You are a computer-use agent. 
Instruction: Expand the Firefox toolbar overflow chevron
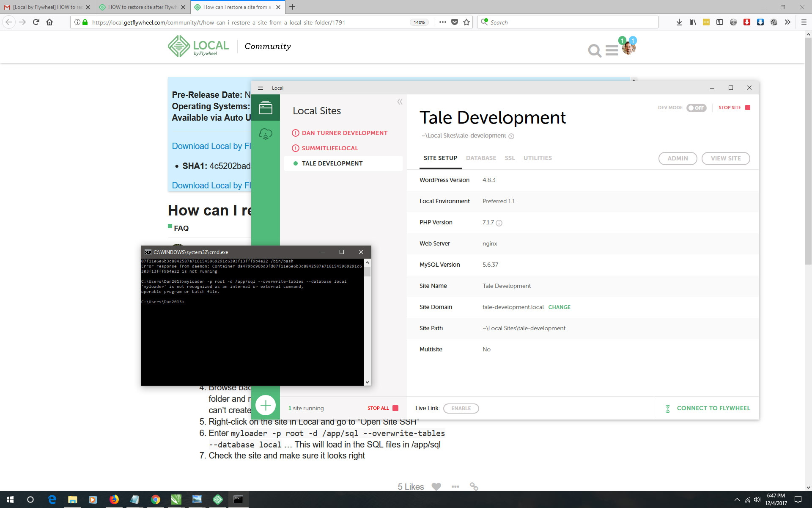tap(787, 22)
